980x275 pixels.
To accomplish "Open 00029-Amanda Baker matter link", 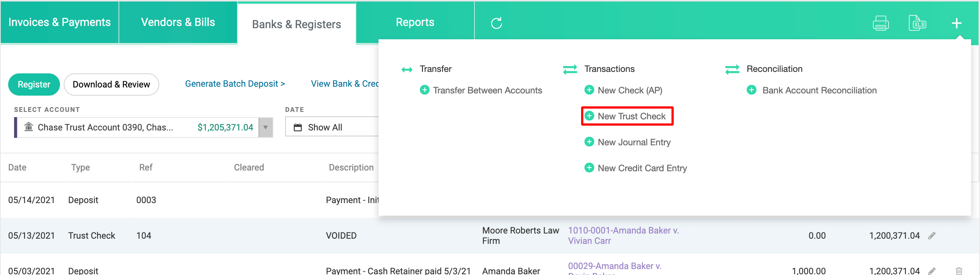I will pos(614,269).
